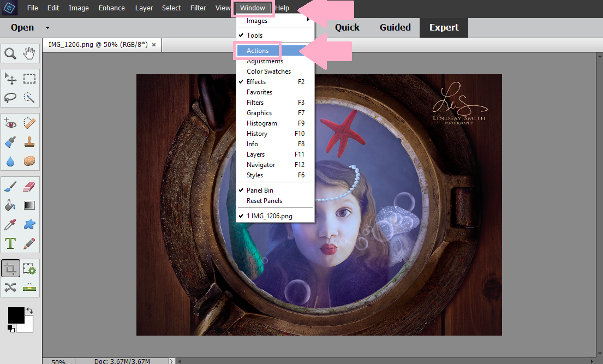Close the IMG_1206.png document tab

154,45
